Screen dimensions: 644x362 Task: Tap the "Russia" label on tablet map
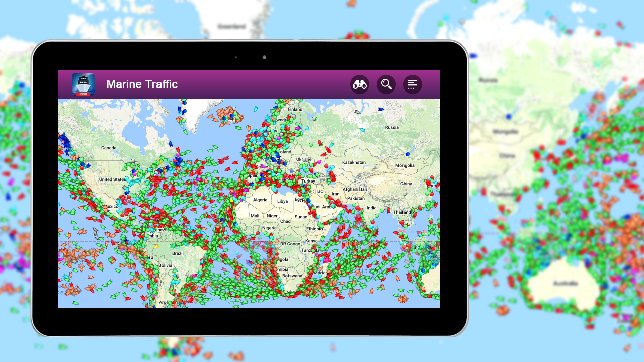tap(392, 127)
